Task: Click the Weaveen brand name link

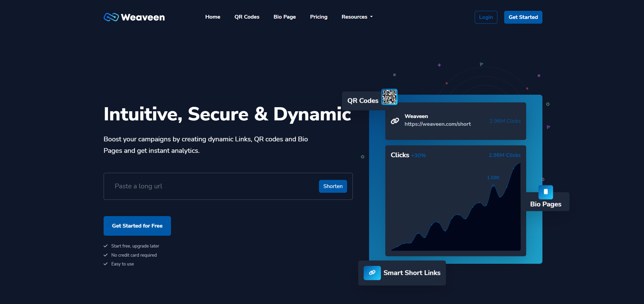Action: click(x=143, y=17)
